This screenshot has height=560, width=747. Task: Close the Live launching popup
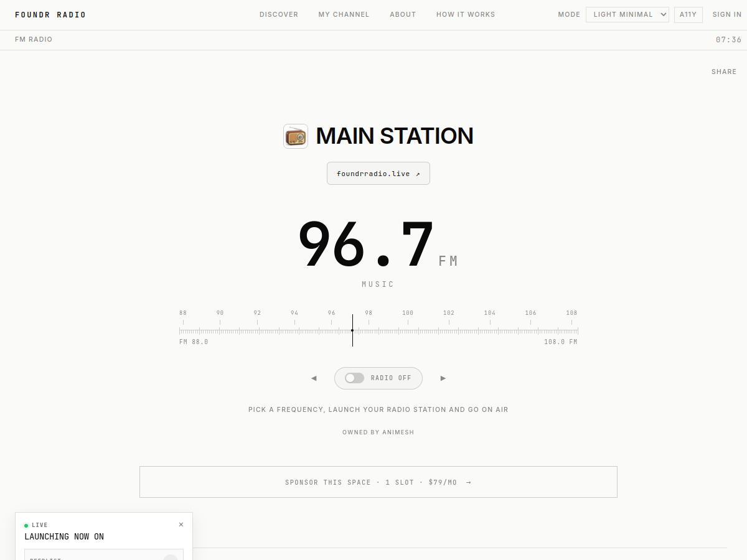[x=181, y=525]
